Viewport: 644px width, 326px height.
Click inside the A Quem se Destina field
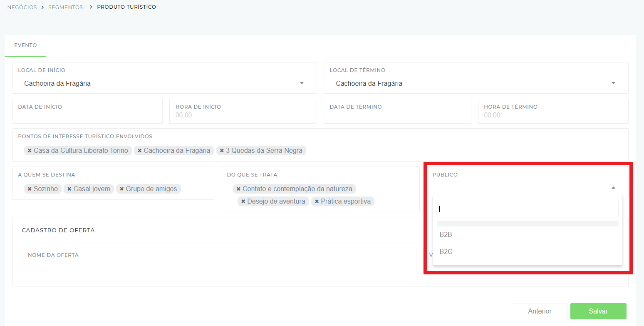113,183
